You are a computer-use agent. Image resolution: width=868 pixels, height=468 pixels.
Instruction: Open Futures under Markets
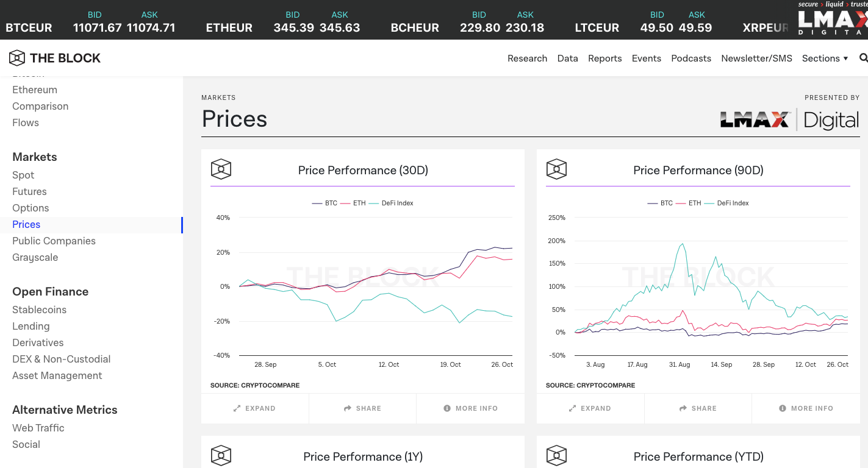[x=29, y=191]
